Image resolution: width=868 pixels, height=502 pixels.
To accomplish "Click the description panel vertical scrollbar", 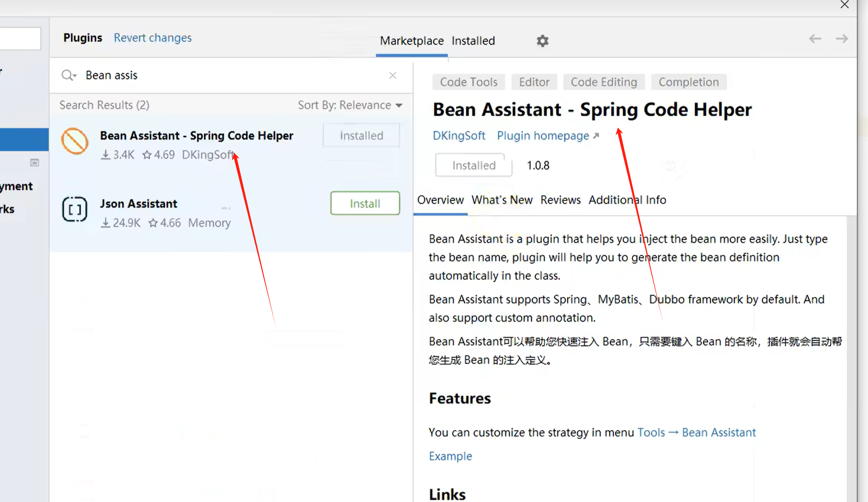I will point(852,358).
